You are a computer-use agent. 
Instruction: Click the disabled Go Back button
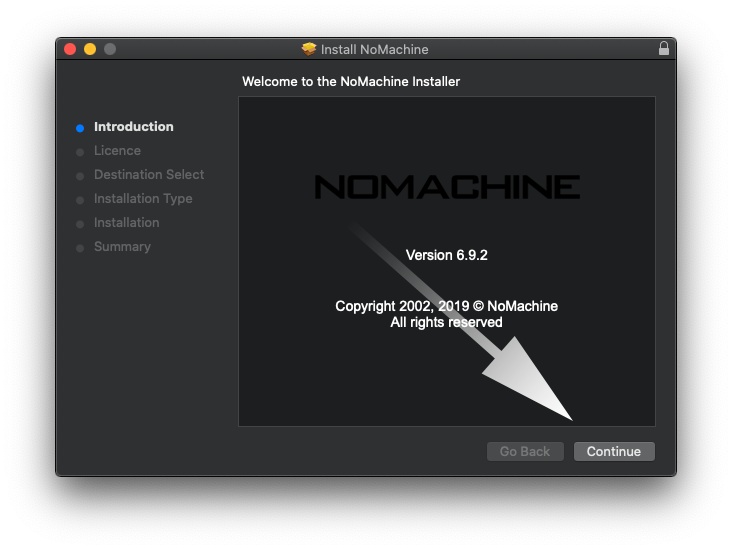(x=525, y=451)
